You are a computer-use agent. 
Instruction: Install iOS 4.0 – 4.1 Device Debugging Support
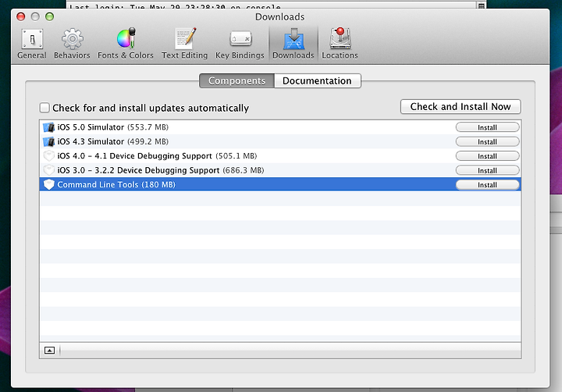coord(487,156)
